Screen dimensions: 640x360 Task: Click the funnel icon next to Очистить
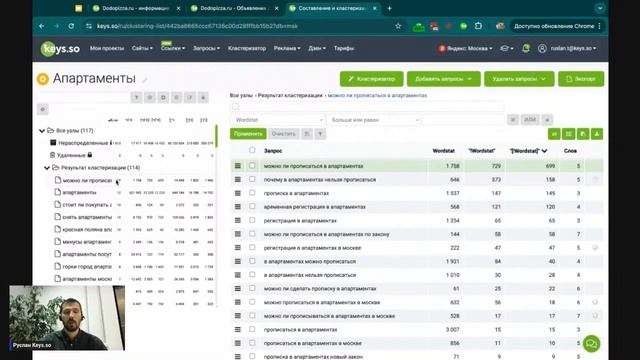[320, 134]
